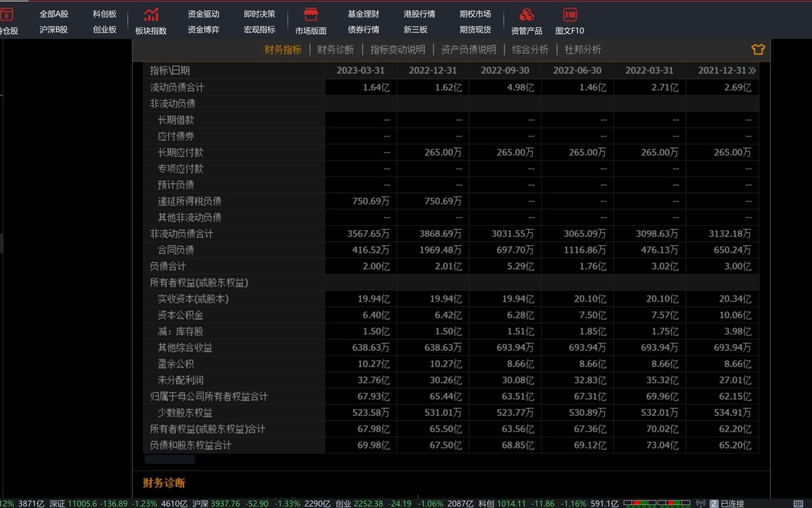
Task: Select the 2021-12-31 column header
Action: [722, 70]
